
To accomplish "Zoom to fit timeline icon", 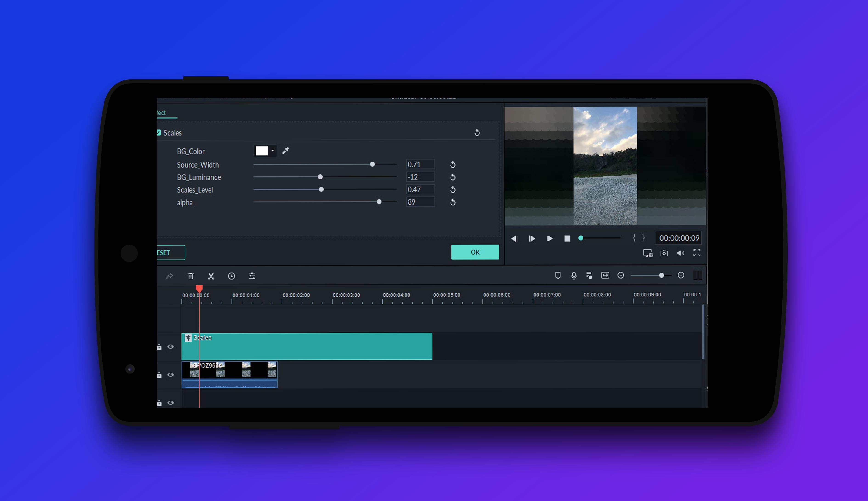I will (605, 275).
